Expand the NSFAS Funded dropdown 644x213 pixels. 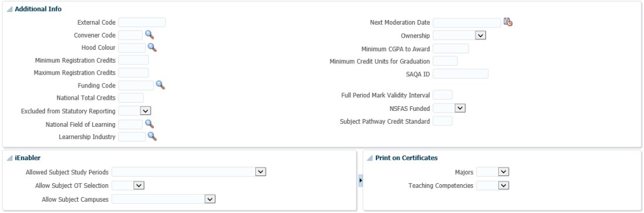(460, 109)
